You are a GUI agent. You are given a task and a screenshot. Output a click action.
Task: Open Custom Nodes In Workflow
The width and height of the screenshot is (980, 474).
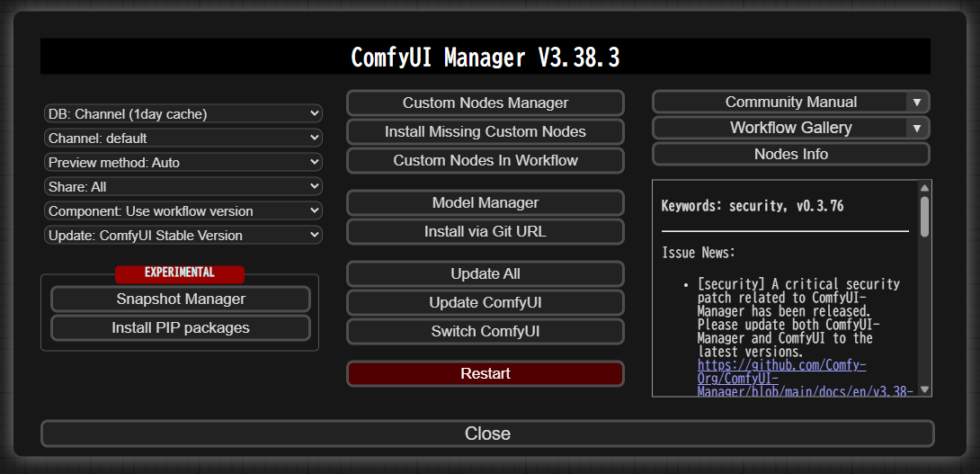pos(485,160)
